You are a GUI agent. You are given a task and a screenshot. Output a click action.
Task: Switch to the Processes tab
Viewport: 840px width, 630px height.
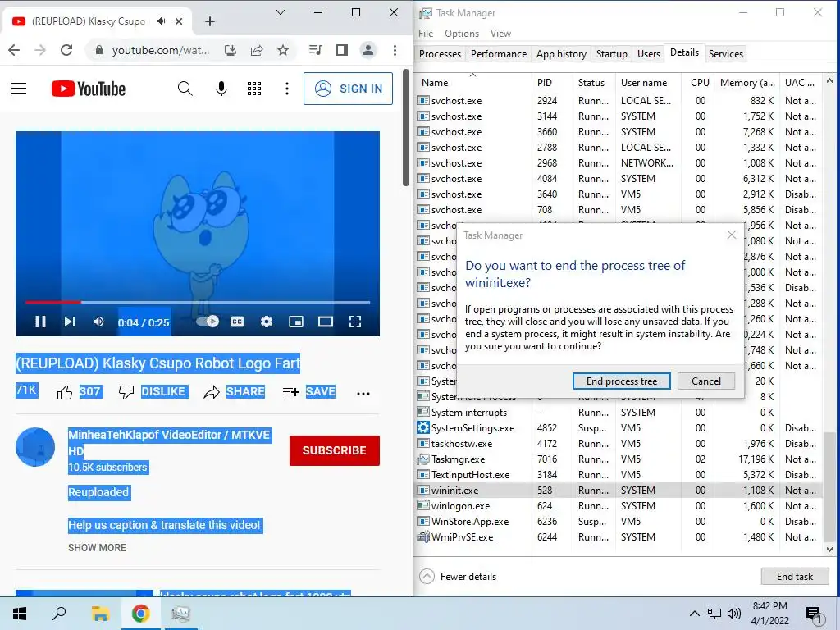(440, 53)
